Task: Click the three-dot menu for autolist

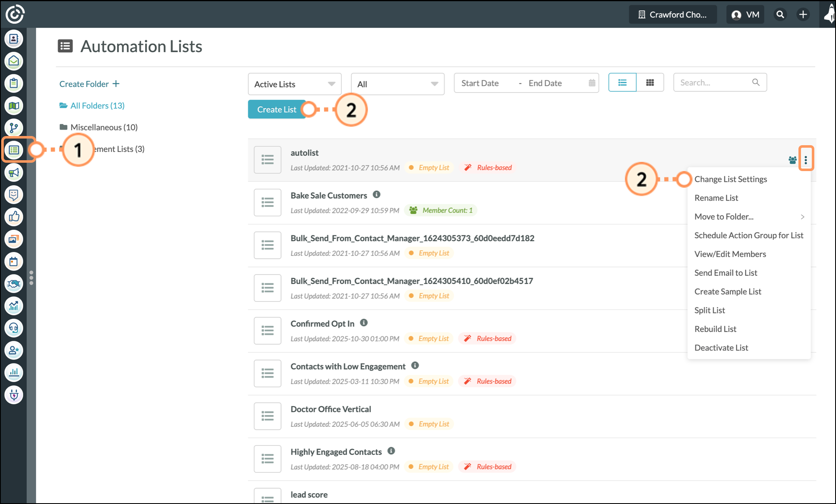Action: pos(806,160)
